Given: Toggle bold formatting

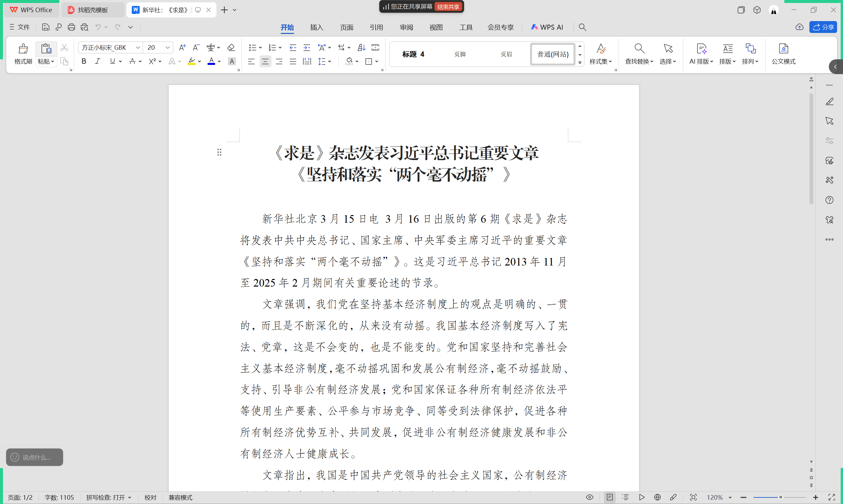Looking at the screenshot, I should 84,61.
